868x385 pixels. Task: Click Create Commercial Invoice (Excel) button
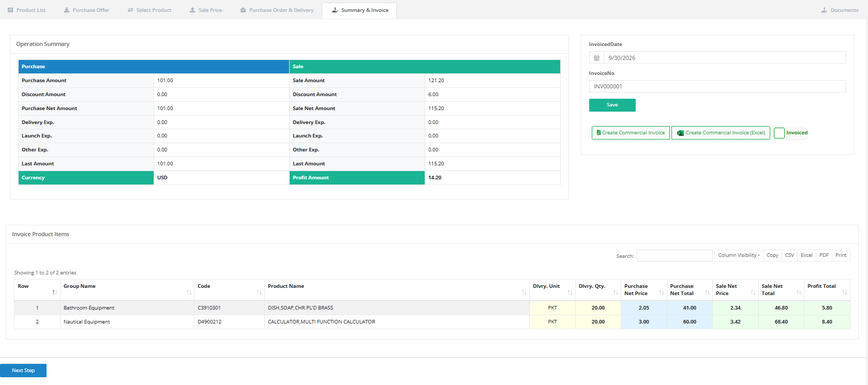click(721, 133)
